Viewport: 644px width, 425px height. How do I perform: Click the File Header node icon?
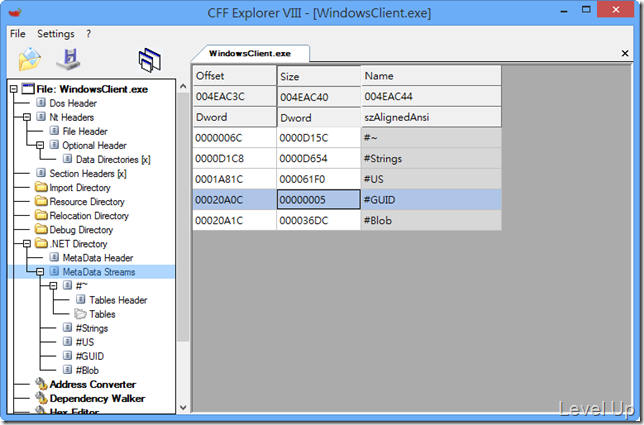pos(54,131)
